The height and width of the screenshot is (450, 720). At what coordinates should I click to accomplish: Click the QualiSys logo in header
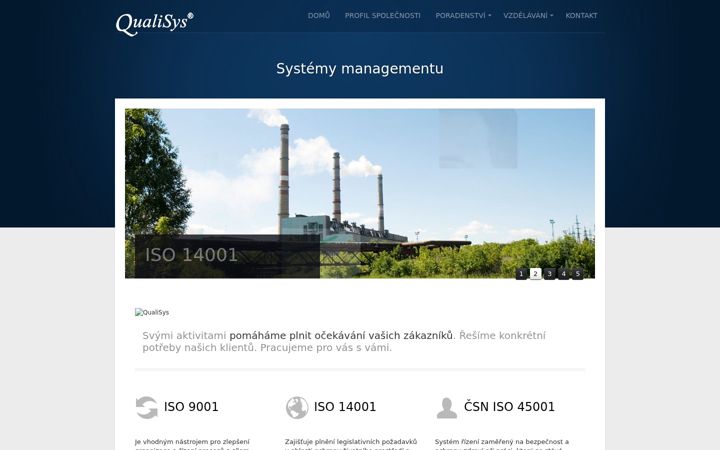click(154, 23)
